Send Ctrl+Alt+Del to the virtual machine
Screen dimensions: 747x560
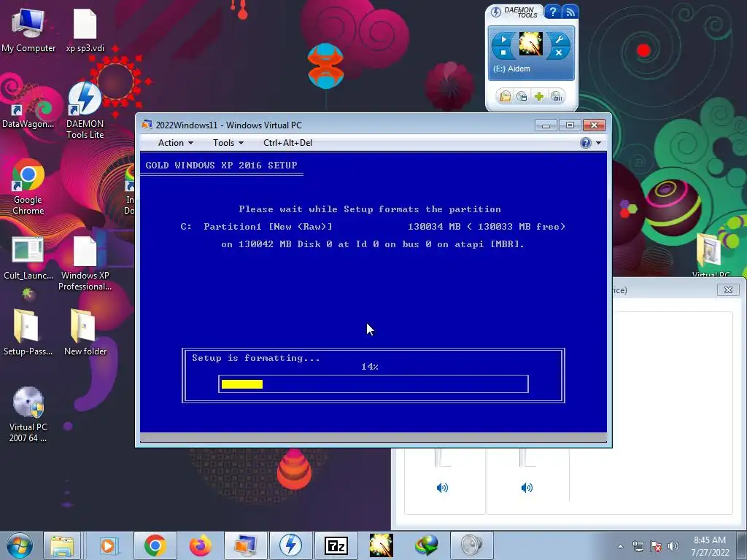287,143
